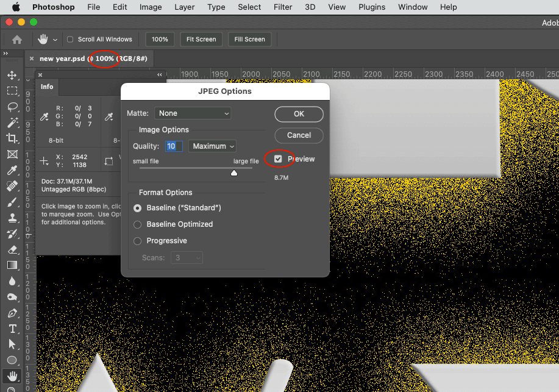Viewport: 559px width, 392px height.
Task: Open the Maximum quality preset dropdown
Action: pyautogui.click(x=212, y=146)
